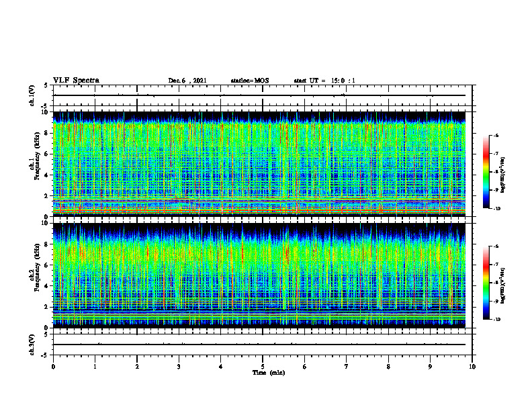Click the ch.1 color scale bar
The image size is (532, 411).
click(x=486, y=172)
